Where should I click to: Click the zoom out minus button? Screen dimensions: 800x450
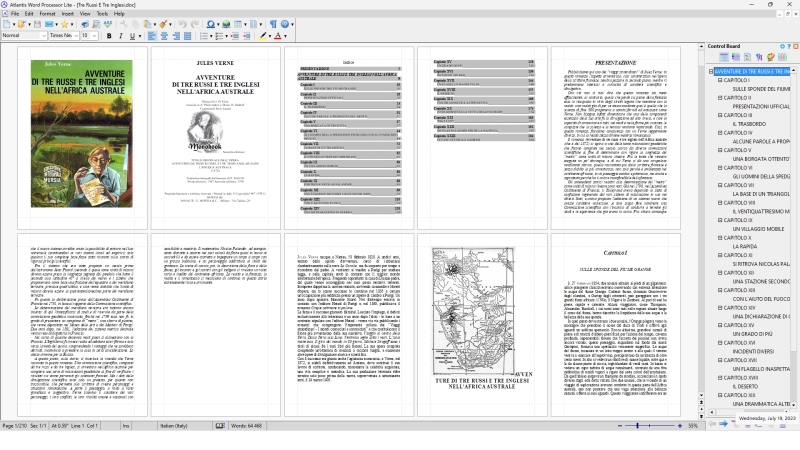pyautogui.click(x=620, y=426)
